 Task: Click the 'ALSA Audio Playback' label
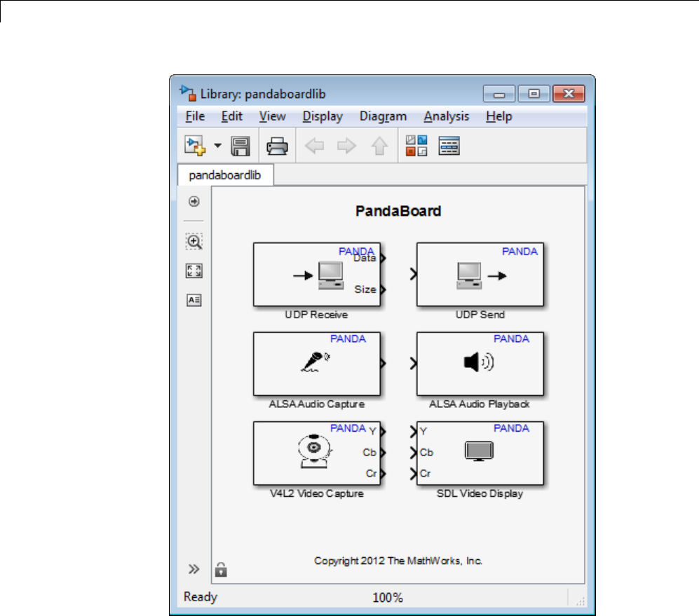[x=480, y=404]
